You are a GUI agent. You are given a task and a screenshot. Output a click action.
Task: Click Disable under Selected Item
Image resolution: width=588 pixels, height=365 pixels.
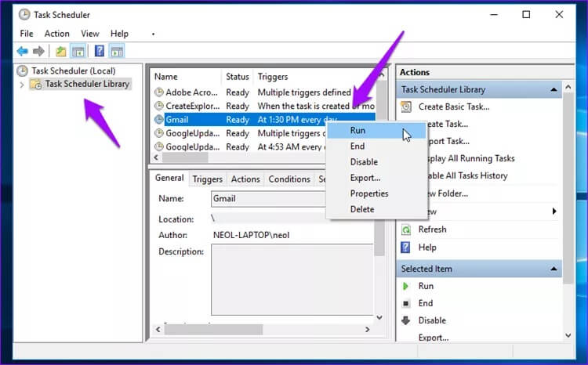click(x=432, y=320)
